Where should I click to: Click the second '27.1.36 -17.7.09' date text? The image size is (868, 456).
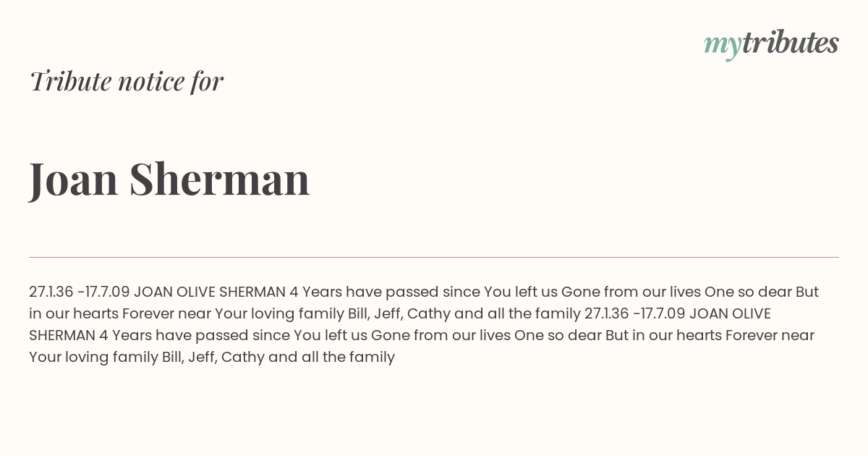(635, 314)
